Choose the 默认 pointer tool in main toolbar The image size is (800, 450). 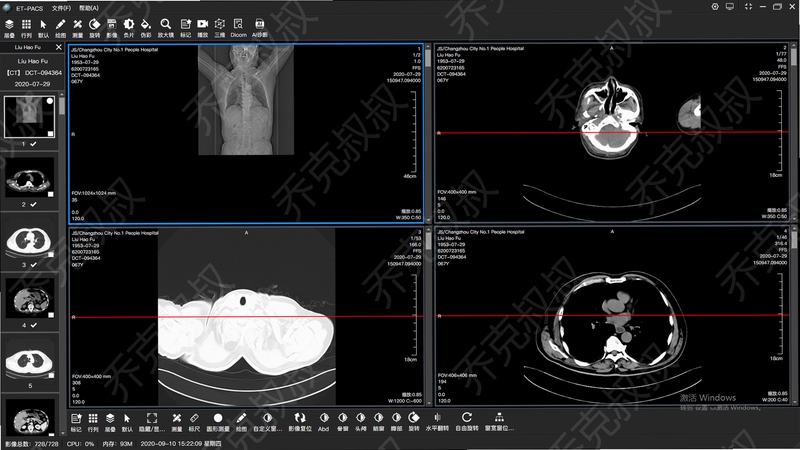coord(43,28)
